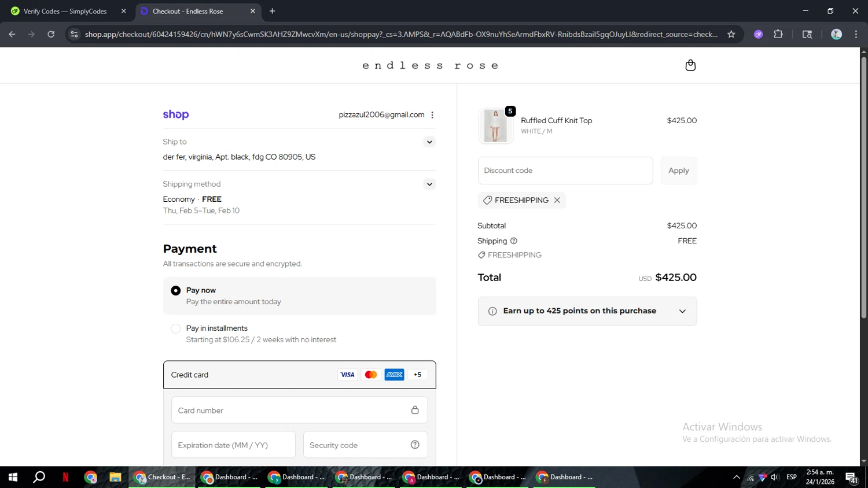Open Windows taskbar search
The height and width of the screenshot is (488, 868).
[39, 477]
